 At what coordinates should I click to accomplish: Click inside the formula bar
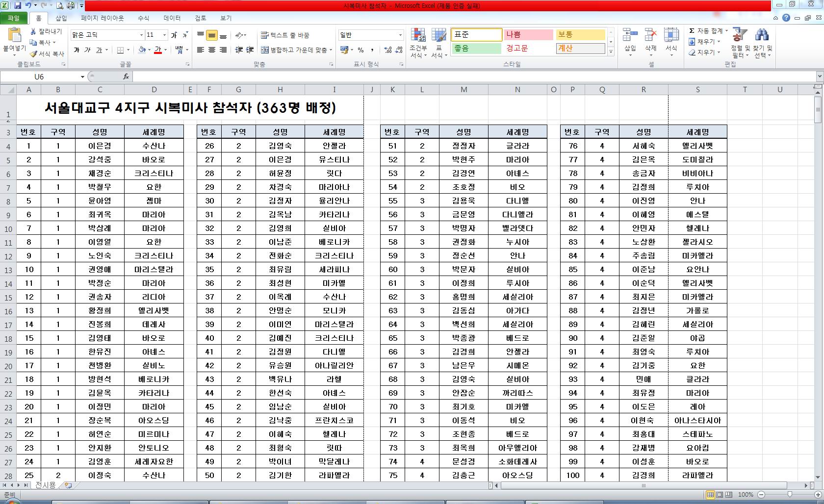(474, 76)
